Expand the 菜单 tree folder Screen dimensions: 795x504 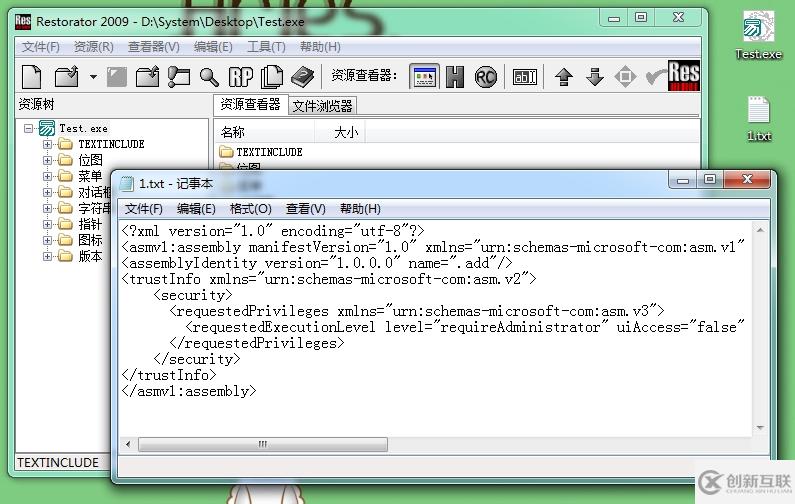pos(47,176)
